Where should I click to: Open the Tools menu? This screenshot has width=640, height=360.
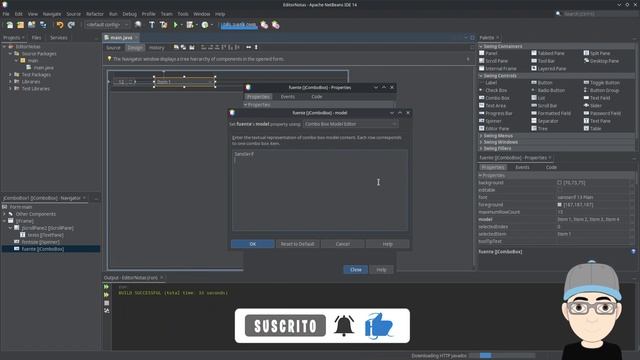[x=183, y=14]
